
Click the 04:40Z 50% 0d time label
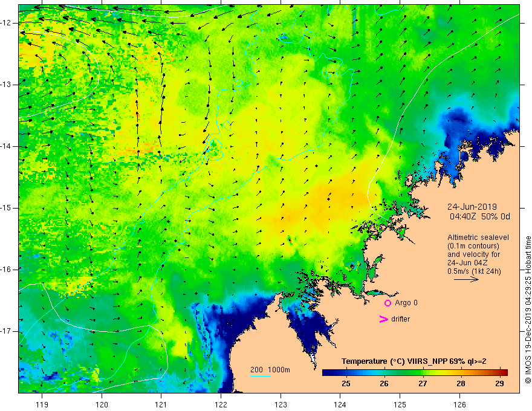[480, 216]
